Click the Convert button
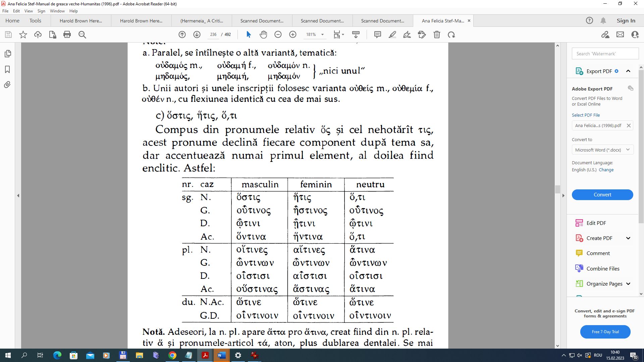The width and height of the screenshot is (644, 362). pos(602,195)
